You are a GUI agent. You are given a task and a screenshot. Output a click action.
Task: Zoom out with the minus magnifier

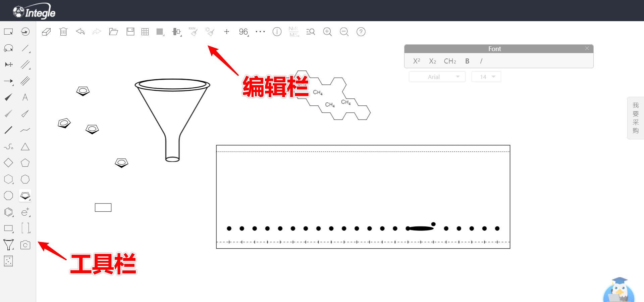(x=344, y=32)
